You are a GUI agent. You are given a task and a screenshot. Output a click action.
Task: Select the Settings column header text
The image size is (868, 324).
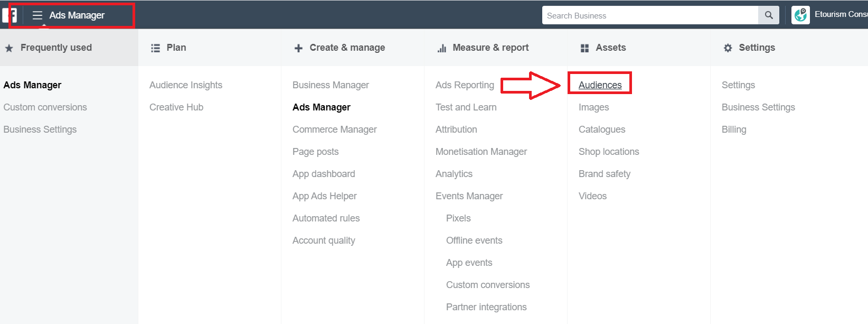(x=757, y=48)
